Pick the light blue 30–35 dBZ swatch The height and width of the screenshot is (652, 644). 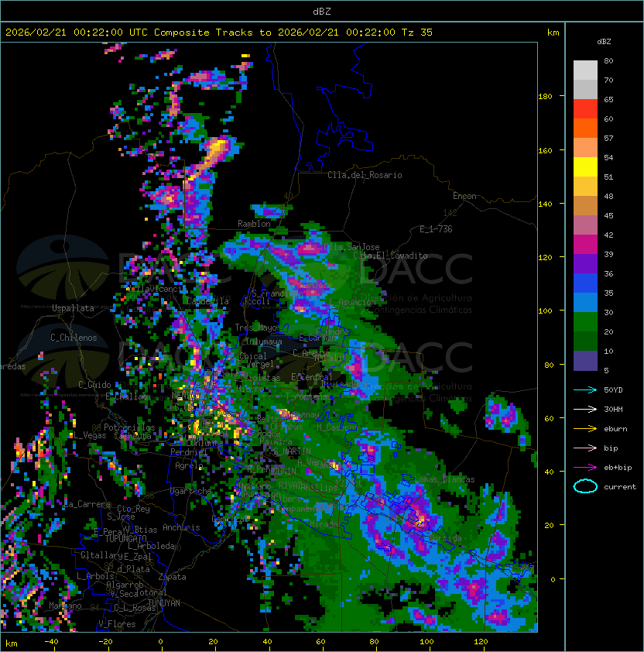[585, 302]
